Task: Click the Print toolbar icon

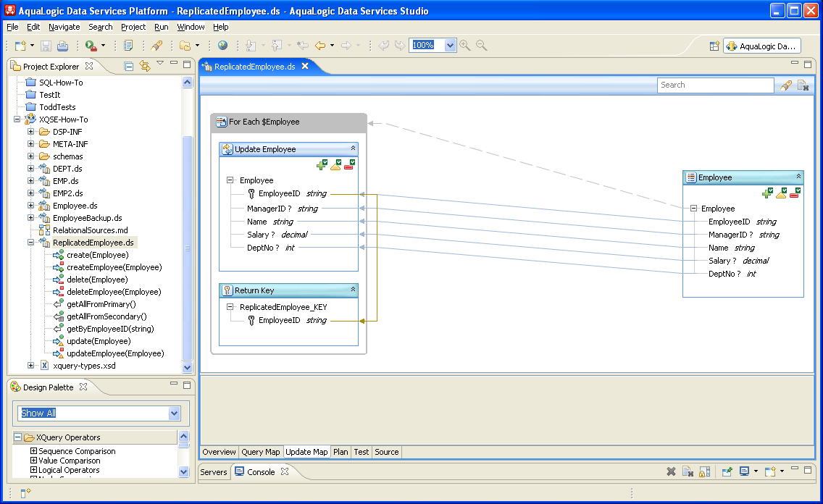Action: pyautogui.click(x=62, y=46)
